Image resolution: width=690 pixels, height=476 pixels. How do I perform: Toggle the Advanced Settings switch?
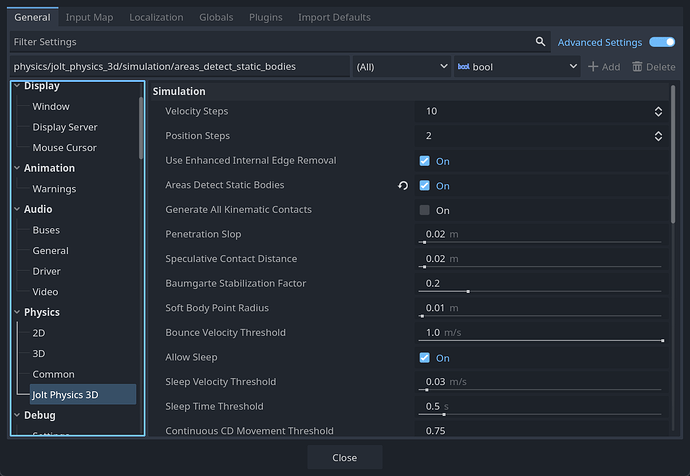[662, 42]
